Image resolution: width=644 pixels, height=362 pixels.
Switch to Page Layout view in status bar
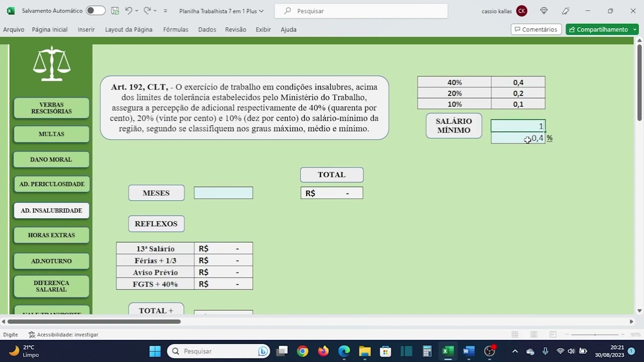[x=534, y=334]
